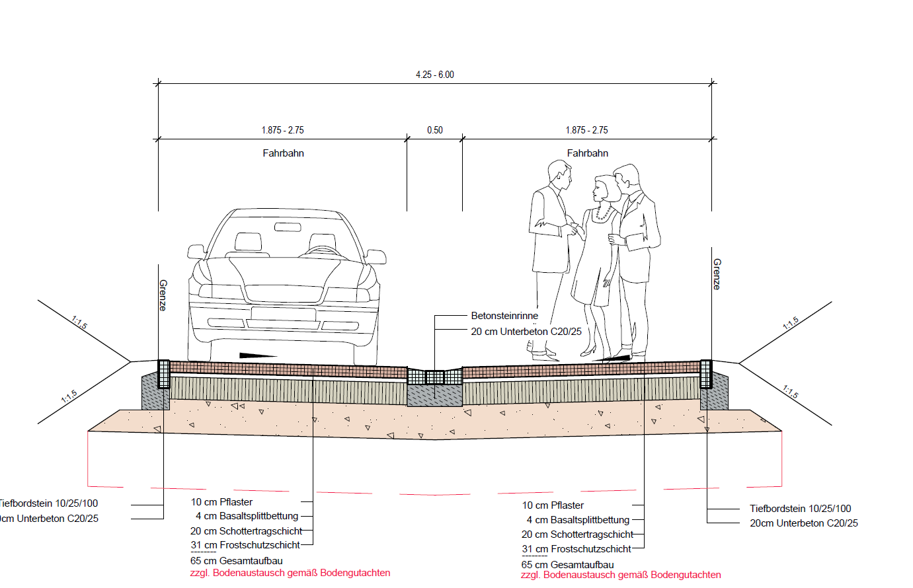Click the Grenze label beside the car
The image size is (913, 588).
click(163, 295)
